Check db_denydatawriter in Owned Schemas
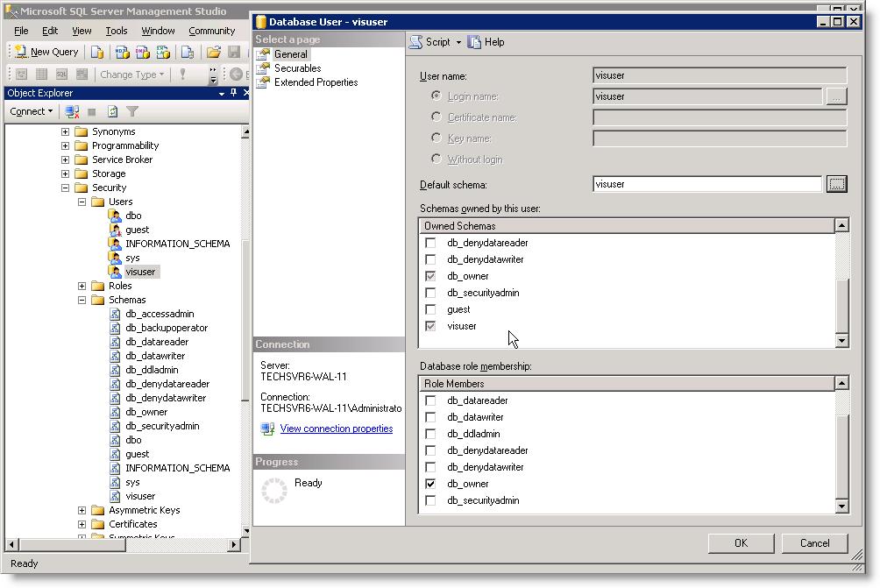Image resolution: width=880 pixels, height=588 pixels. [x=430, y=259]
